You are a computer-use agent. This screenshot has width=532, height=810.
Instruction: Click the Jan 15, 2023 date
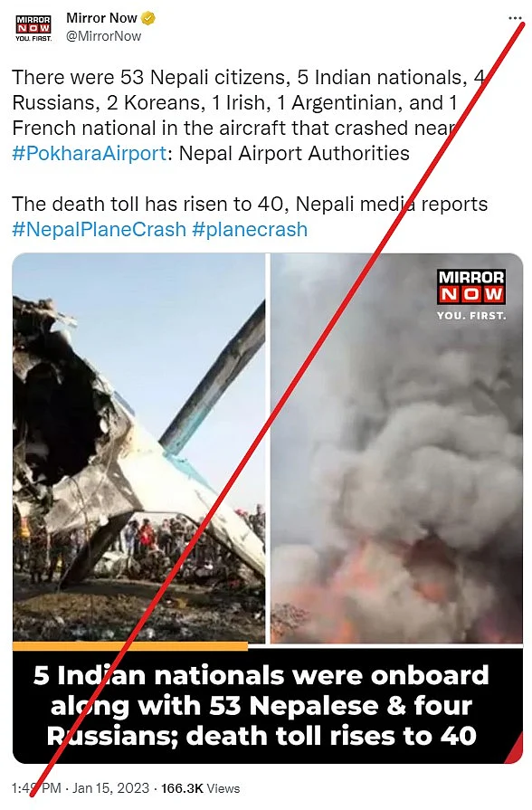tap(110, 788)
